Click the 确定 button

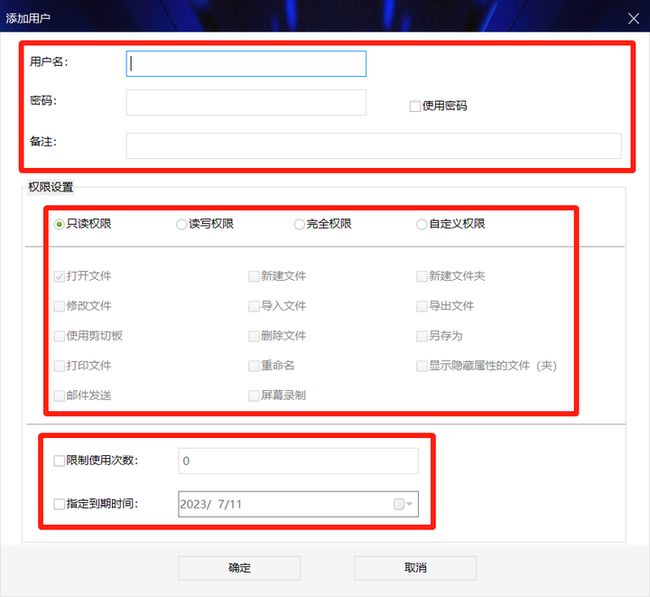click(x=239, y=568)
